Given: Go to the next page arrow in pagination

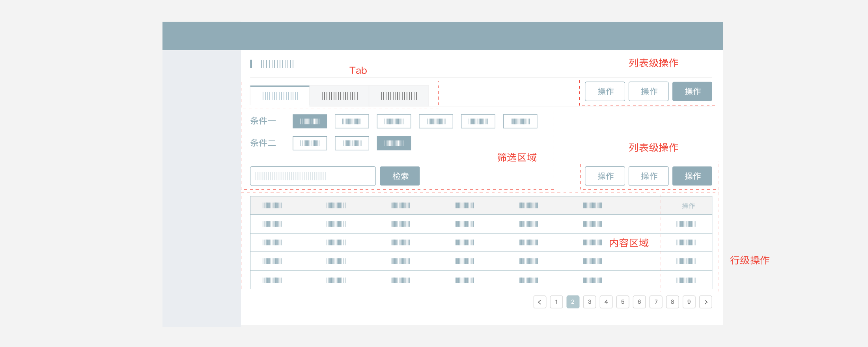Looking at the screenshot, I should [x=706, y=302].
